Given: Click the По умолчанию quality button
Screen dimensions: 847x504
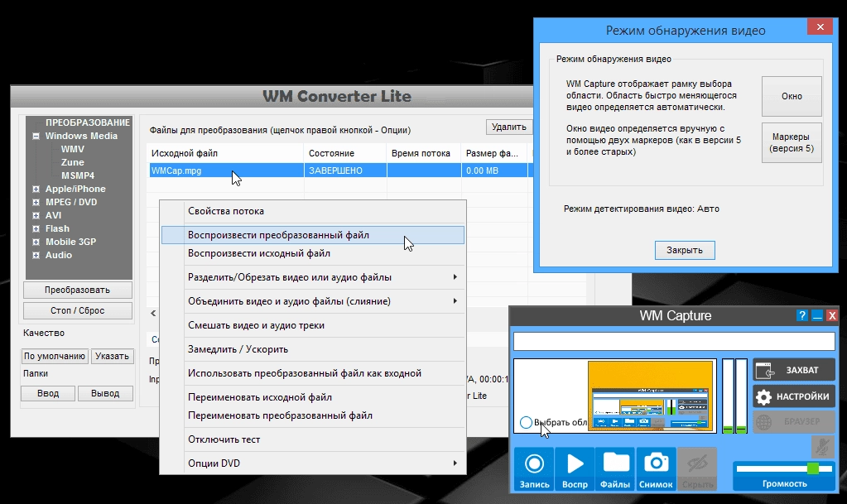Looking at the screenshot, I should point(55,356).
